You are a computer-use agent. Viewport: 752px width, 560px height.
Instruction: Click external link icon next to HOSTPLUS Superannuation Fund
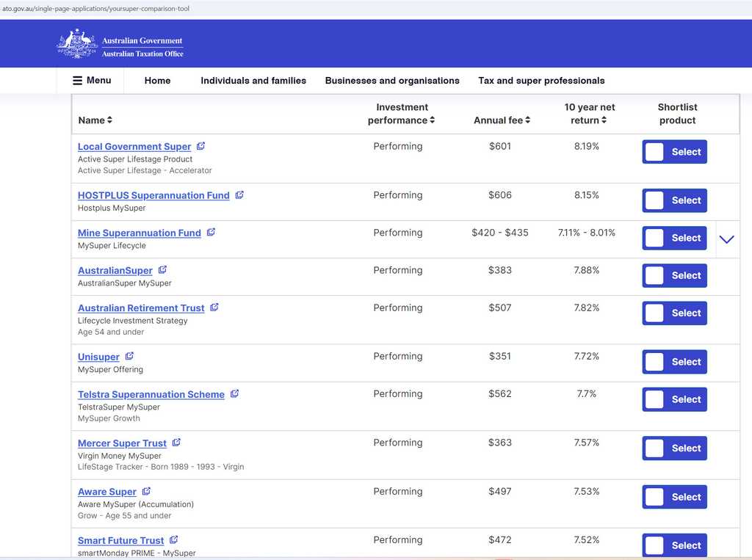[x=239, y=195]
